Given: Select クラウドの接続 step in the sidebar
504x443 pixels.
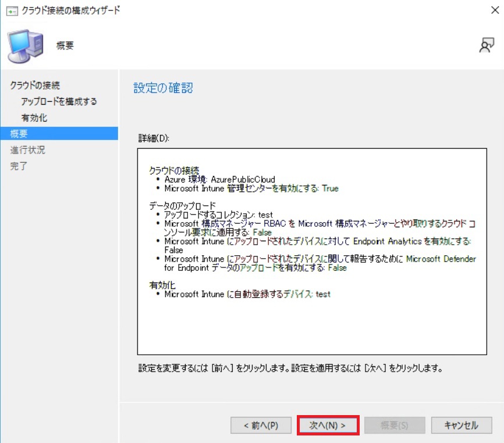Looking at the screenshot, I should pyautogui.click(x=35, y=85).
